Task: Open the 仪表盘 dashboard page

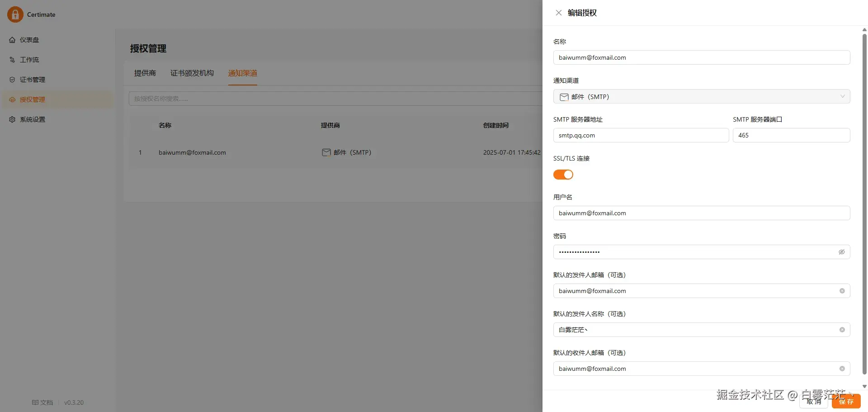Action: click(x=58, y=40)
